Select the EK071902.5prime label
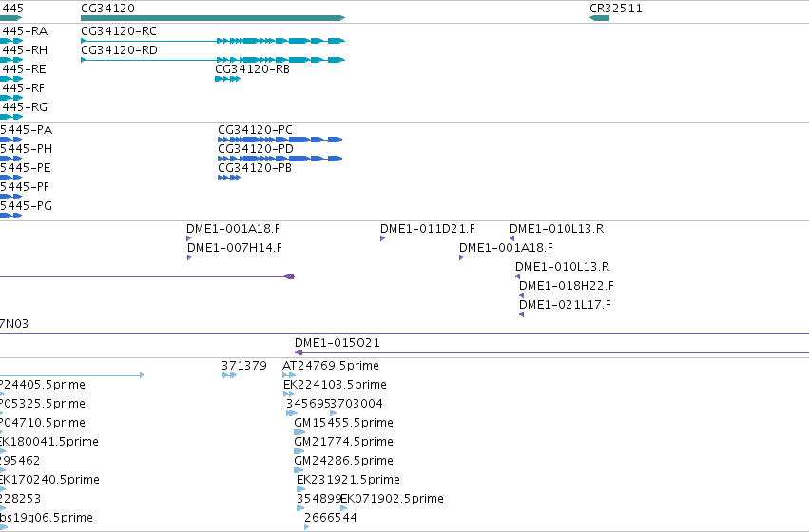The width and height of the screenshot is (809, 532). click(392, 499)
